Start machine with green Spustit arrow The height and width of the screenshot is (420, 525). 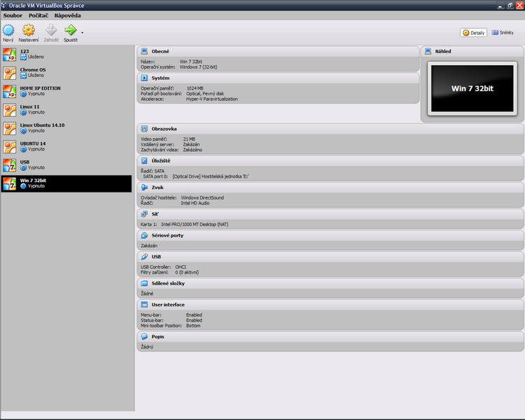click(x=71, y=30)
